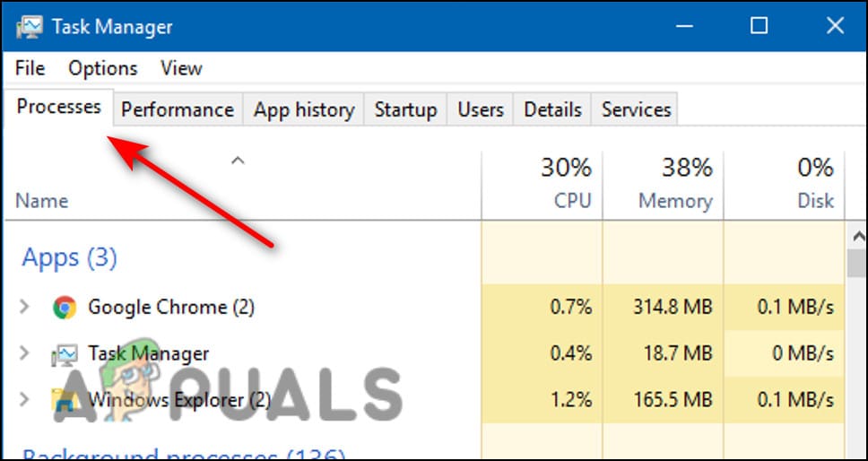This screenshot has width=868, height=461.
Task: Click the Task Manager process icon
Action: [64, 354]
